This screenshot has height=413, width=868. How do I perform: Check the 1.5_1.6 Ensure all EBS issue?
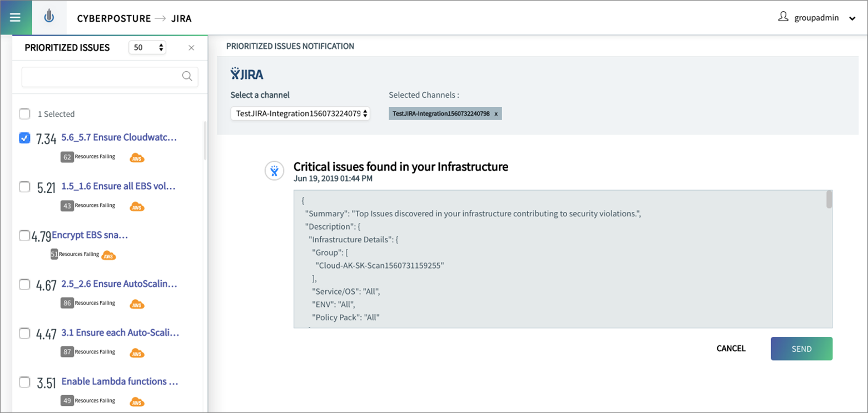(24, 187)
